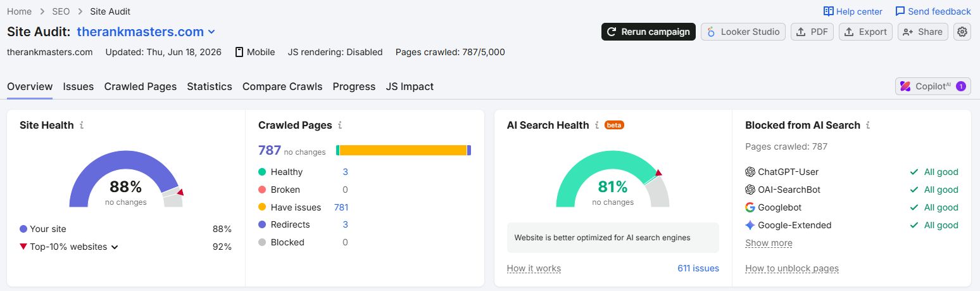Click the ChatGPT-User bot icon

[x=750, y=172]
